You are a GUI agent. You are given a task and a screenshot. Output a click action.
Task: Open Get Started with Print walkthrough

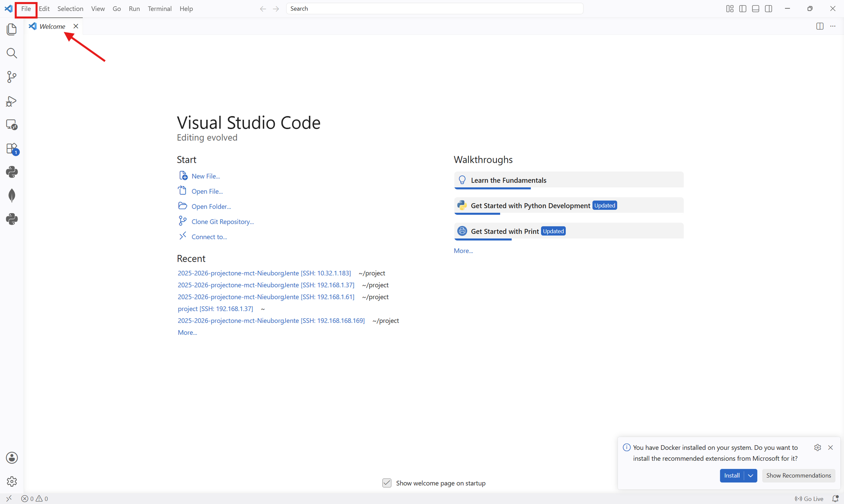[569, 231]
